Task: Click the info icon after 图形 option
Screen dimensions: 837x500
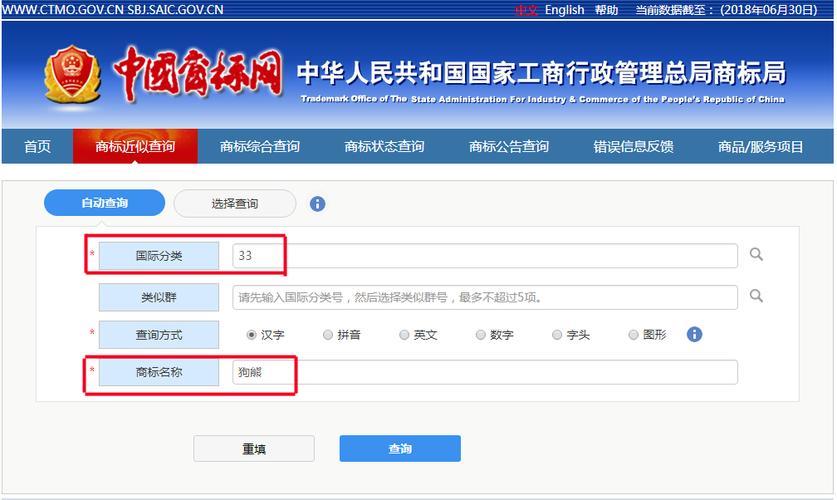Action: (x=694, y=334)
